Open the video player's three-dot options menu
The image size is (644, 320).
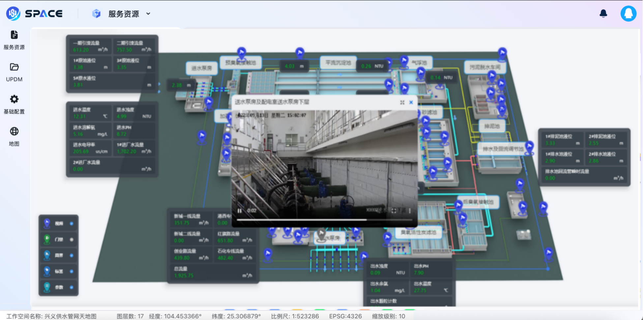pyautogui.click(x=410, y=211)
